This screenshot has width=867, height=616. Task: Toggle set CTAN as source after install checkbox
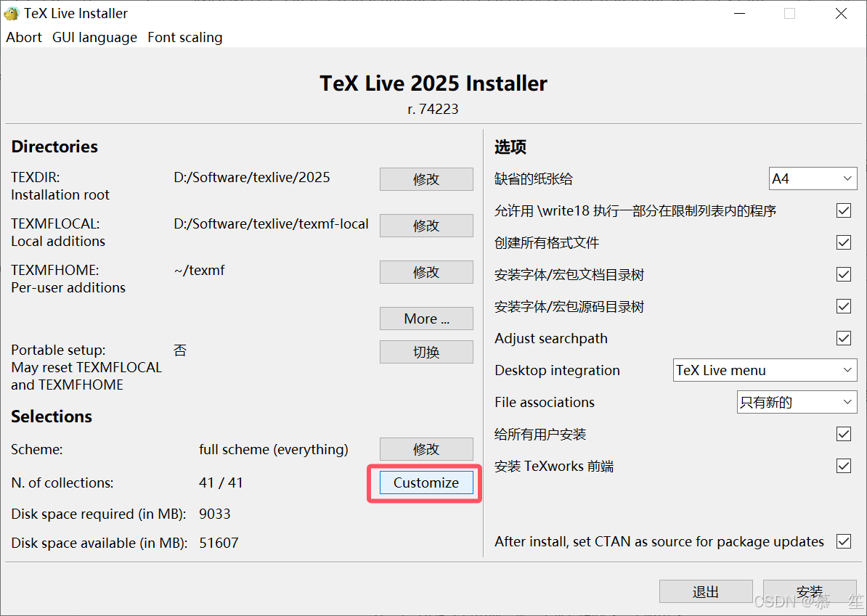click(x=843, y=541)
